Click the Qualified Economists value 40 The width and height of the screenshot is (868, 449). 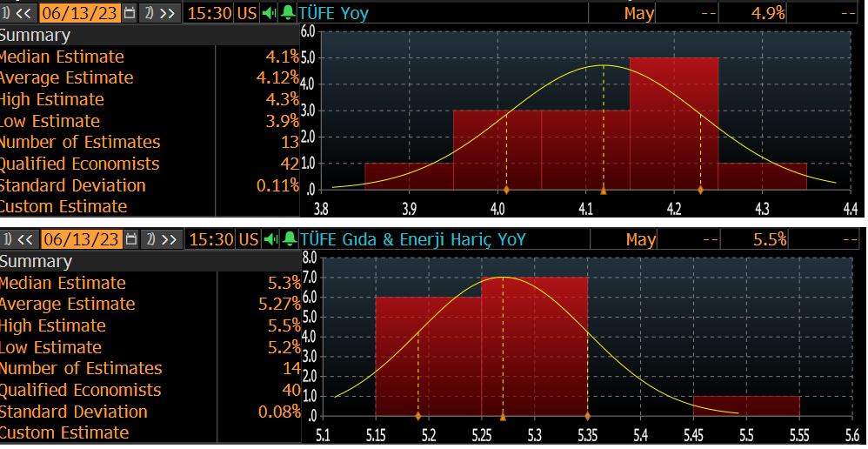coord(291,391)
